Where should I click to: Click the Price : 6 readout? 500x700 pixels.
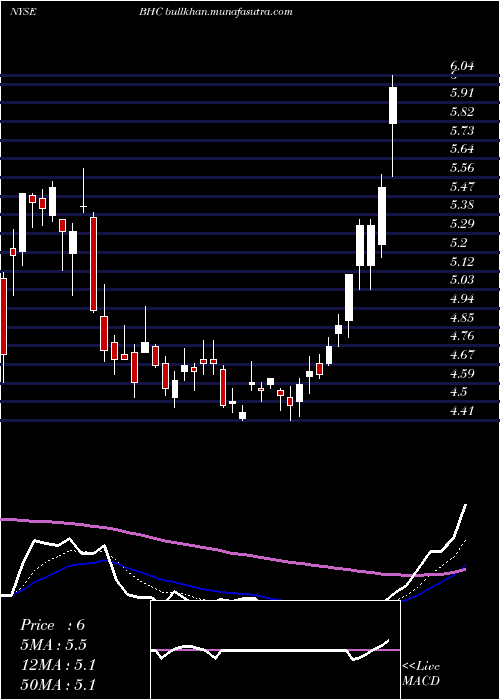point(52,625)
